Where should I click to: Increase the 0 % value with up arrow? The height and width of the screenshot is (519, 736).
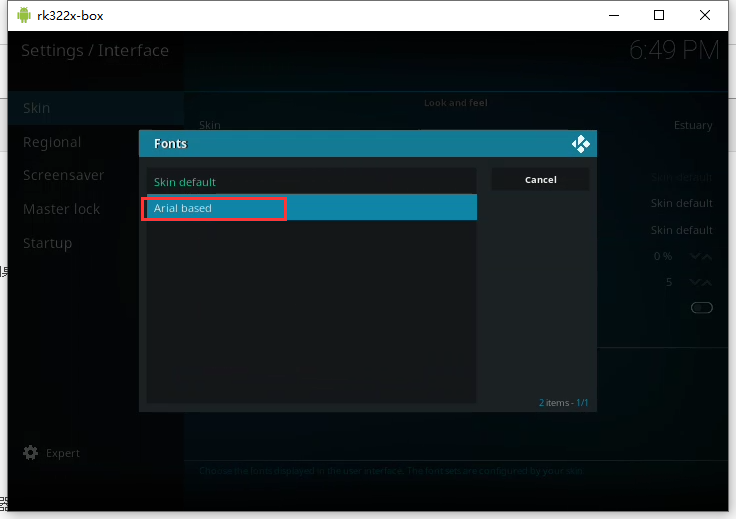coord(707,256)
